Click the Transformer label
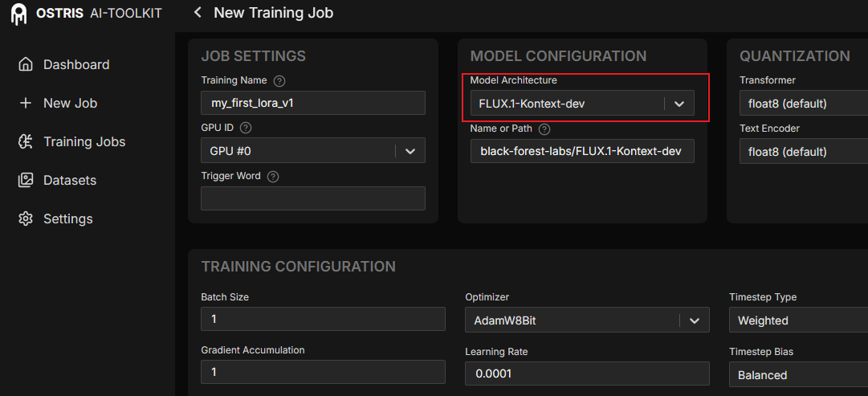 click(x=768, y=80)
